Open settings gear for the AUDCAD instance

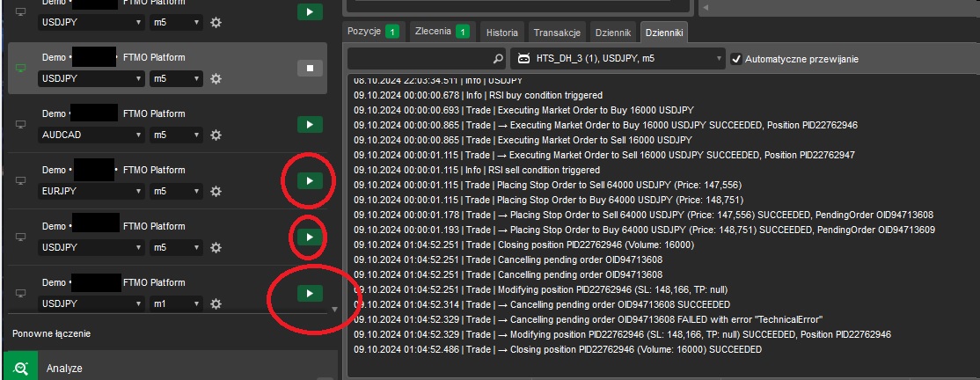pos(216,136)
